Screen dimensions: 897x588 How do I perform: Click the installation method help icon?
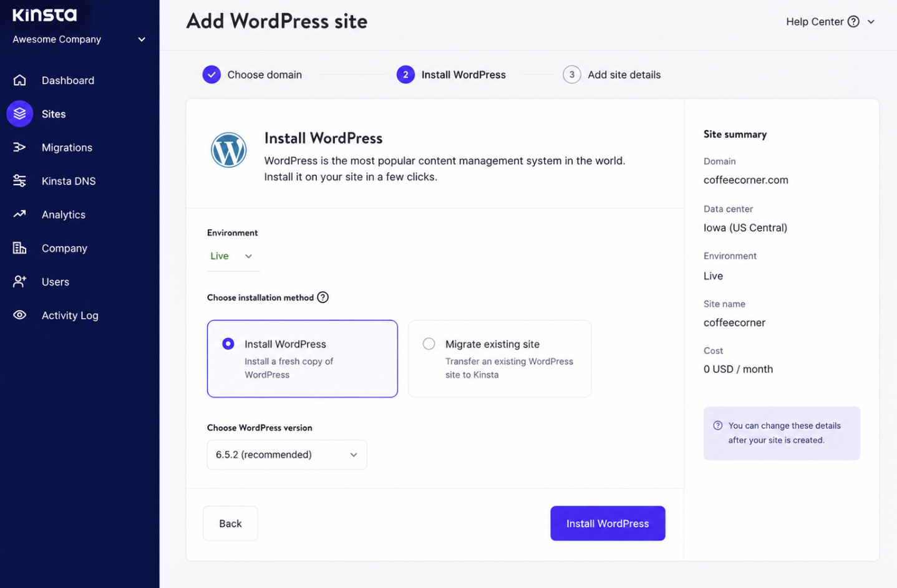pyautogui.click(x=322, y=297)
